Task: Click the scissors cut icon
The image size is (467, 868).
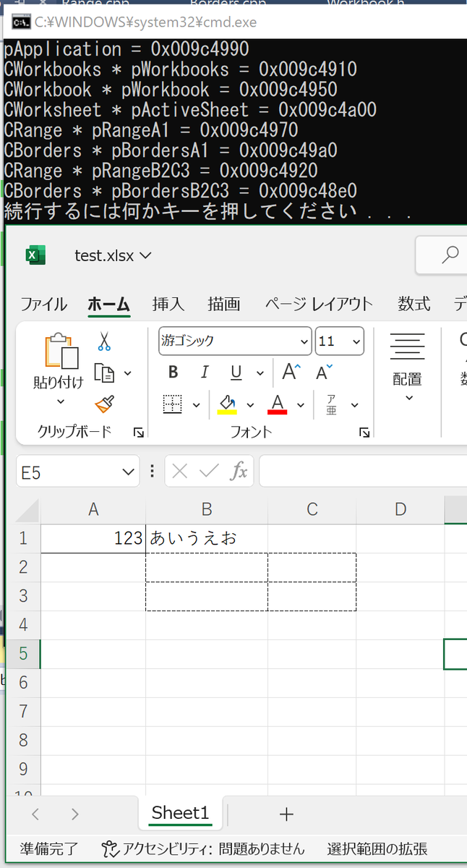Action: [105, 341]
